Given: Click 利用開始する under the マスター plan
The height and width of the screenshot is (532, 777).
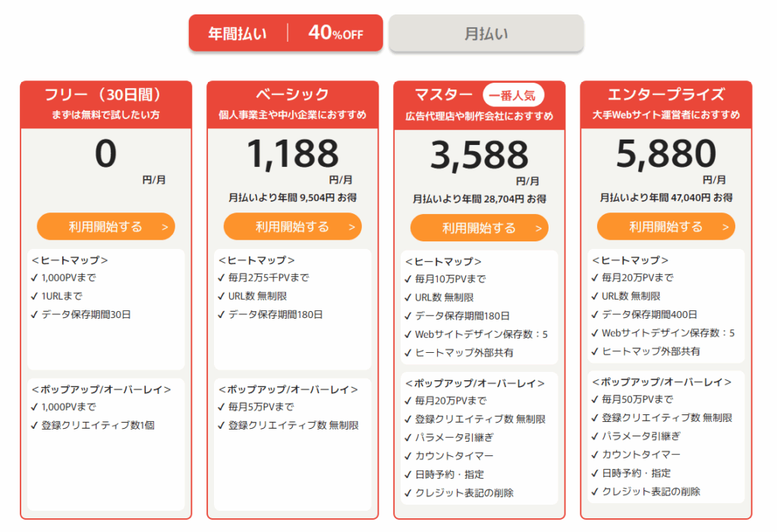Looking at the screenshot, I should [480, 228].
